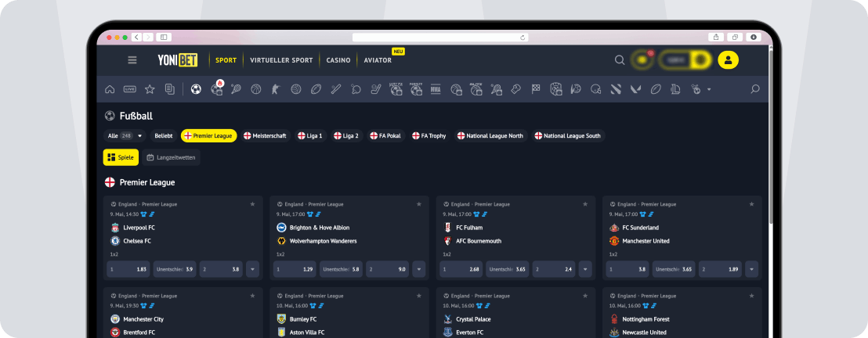Open the yellow user profile icon
Screen dimensions: 868x338
coord(728,59)
